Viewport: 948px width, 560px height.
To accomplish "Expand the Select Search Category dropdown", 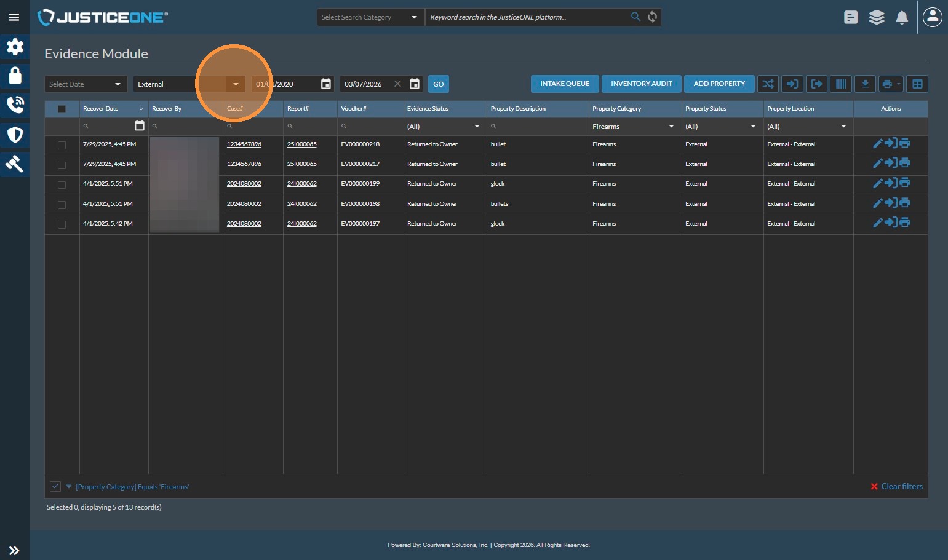I will coord(370,17).
